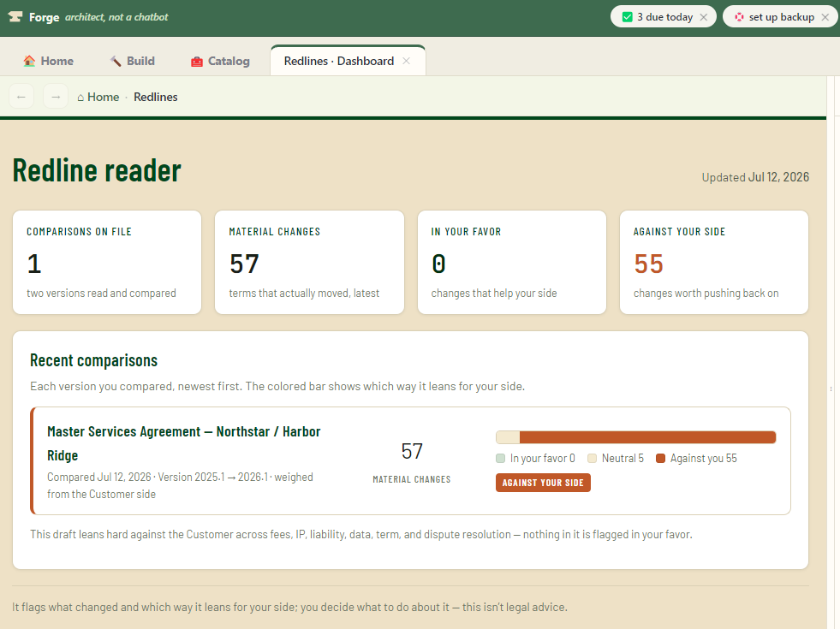Viewport: 840px width, 629px height.
Task: Click the Forge anvil logo icon
Action: pyautogui.click(x=15, y=16)
